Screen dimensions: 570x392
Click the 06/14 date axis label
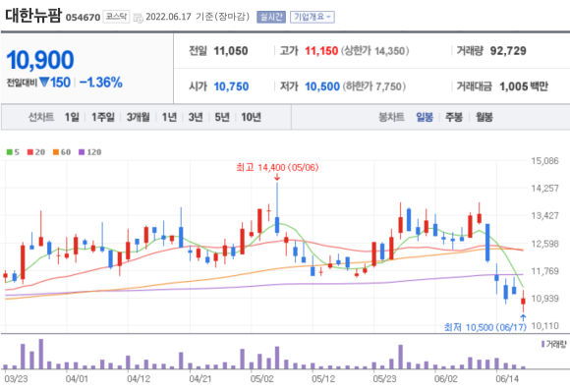coord(507,379)
